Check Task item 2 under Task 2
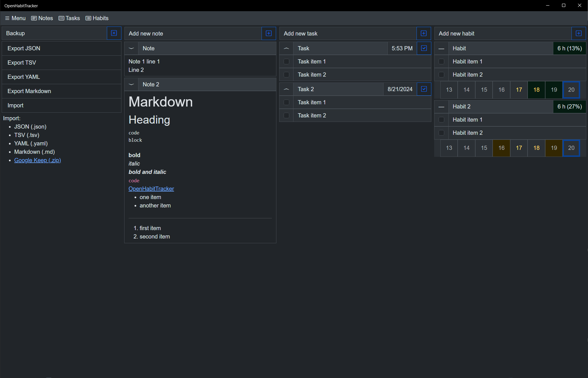 pyautogui.click(x=286, y=115)
